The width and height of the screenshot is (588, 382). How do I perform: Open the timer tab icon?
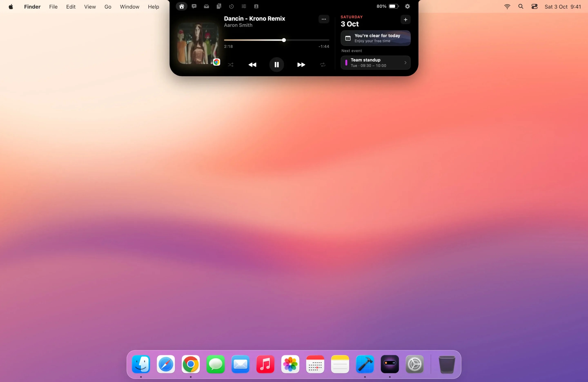click(x=231, y=6)
